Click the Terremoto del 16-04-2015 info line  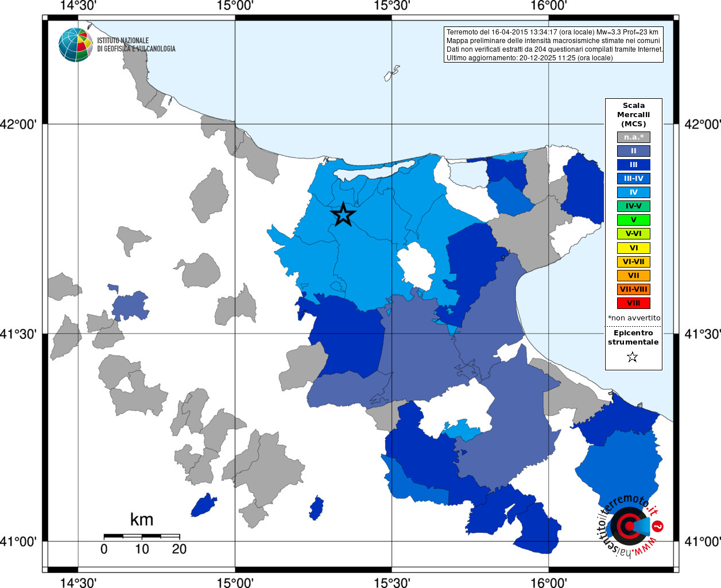click(x=552, y=32)
